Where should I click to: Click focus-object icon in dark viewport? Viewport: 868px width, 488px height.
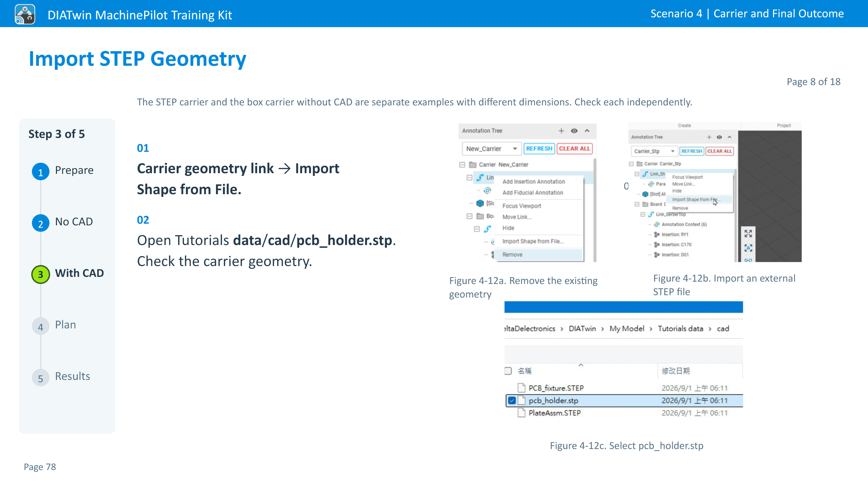[748, 248]
